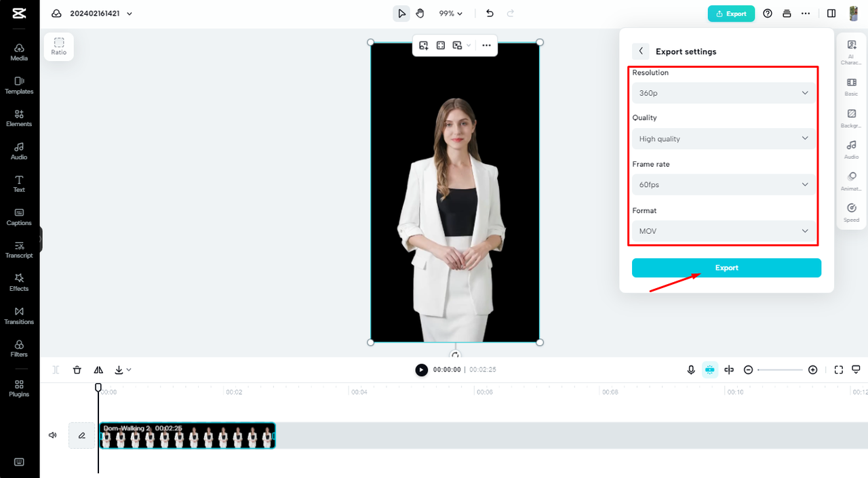
Task: Open the floating toolbar more options ellipsis
Action: pyautogui.click(x=487, y=45)
